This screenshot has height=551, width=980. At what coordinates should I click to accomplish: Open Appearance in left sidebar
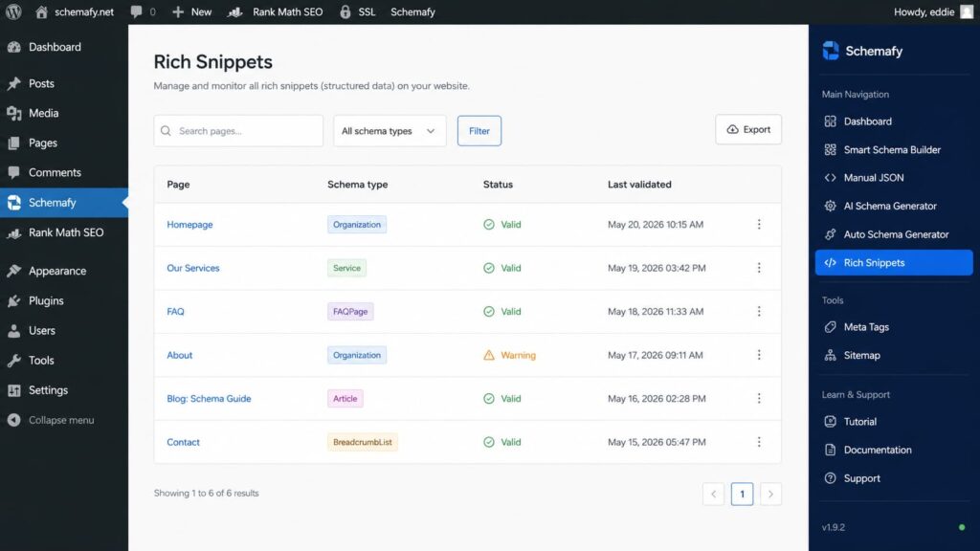click(x=64, y=271)
